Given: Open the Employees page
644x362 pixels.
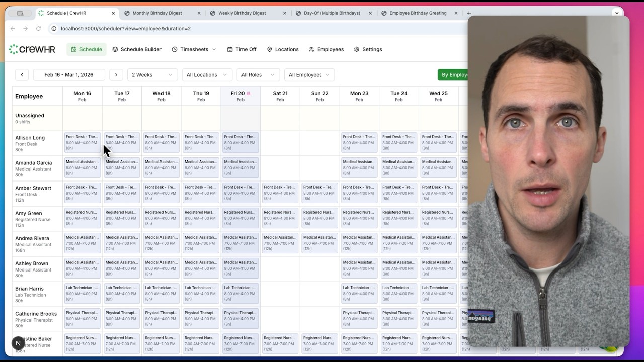Looking at the screenshot, I should pos(327,49).
